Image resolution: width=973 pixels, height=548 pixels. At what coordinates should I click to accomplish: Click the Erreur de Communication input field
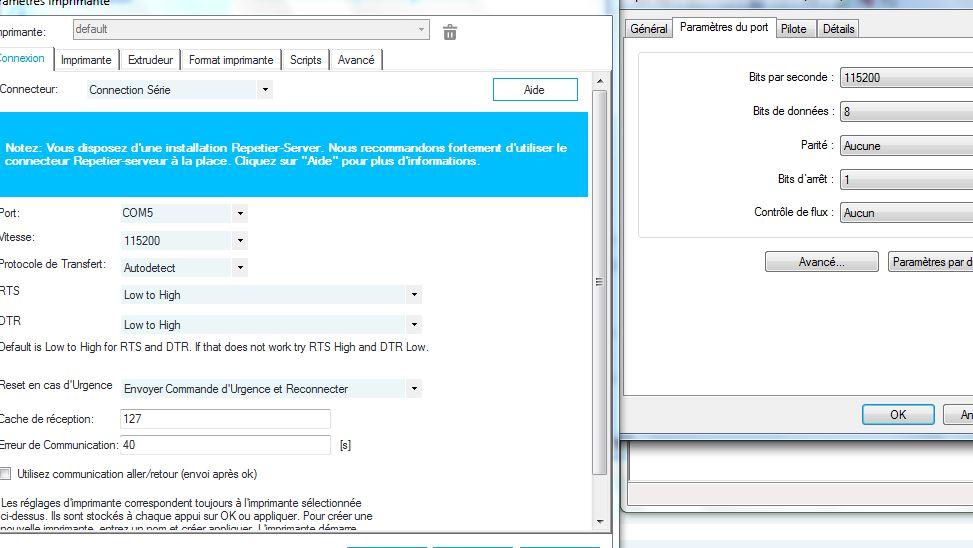(225, 445)
